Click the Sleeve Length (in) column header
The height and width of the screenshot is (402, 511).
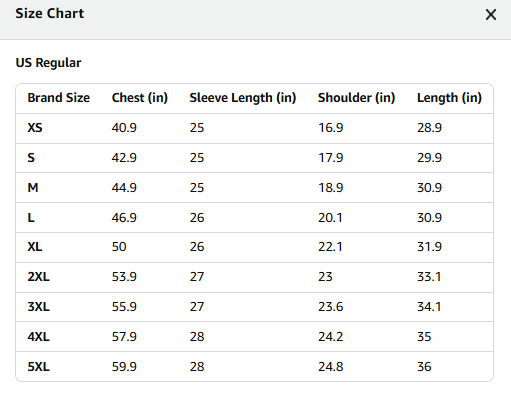[243, 98]
